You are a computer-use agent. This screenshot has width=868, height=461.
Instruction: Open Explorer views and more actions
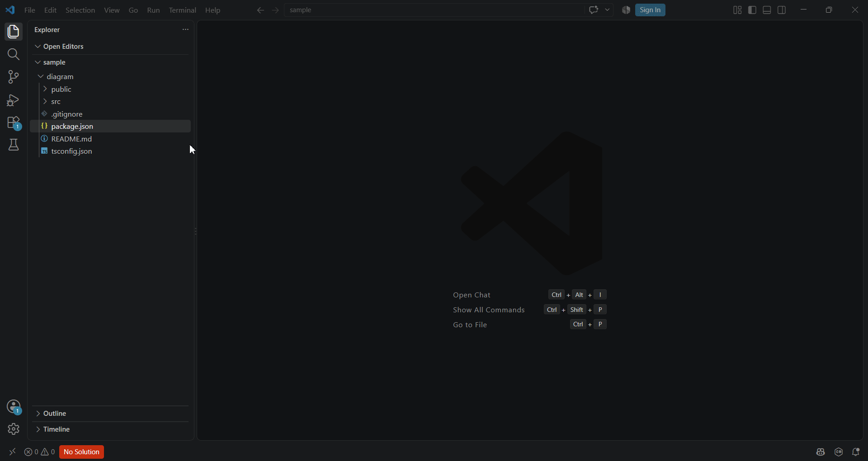coord(185,29)
